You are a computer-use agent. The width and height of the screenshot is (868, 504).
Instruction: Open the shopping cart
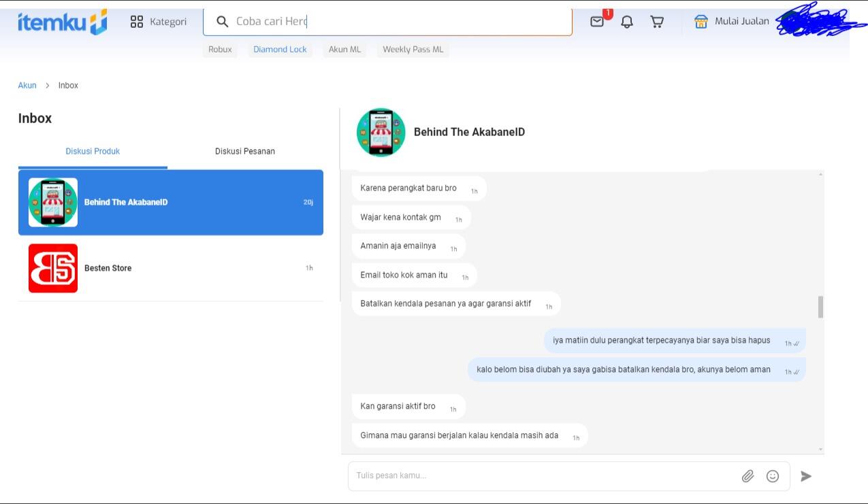pyautogui.click(x=657, y=22)
